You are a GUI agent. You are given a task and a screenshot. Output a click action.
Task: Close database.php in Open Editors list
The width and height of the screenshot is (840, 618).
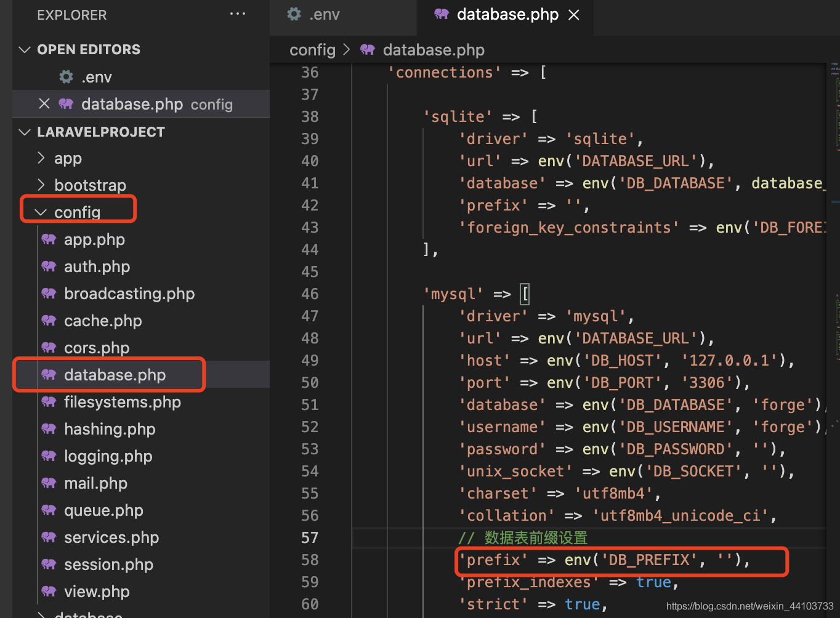click(x=44, y=104)
